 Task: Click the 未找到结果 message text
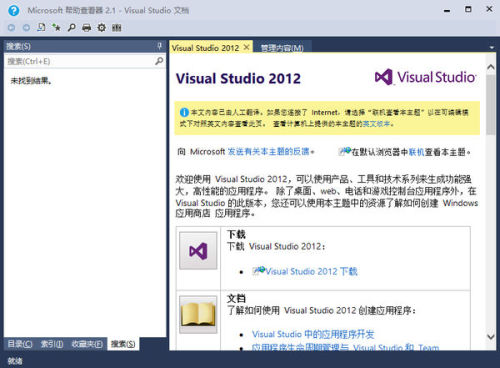[31, 81]
